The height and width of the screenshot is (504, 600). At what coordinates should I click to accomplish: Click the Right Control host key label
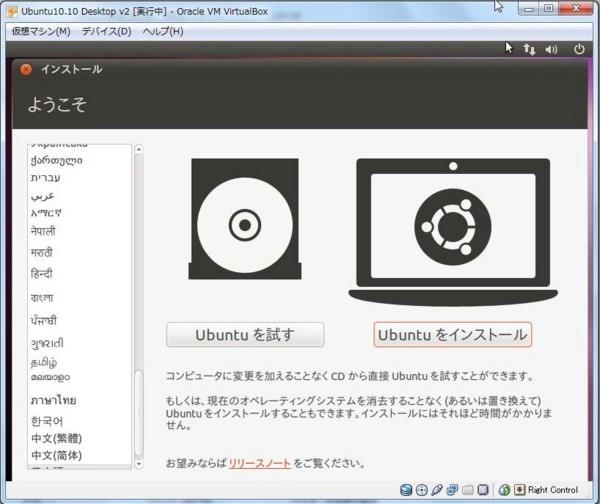[553, 490]
